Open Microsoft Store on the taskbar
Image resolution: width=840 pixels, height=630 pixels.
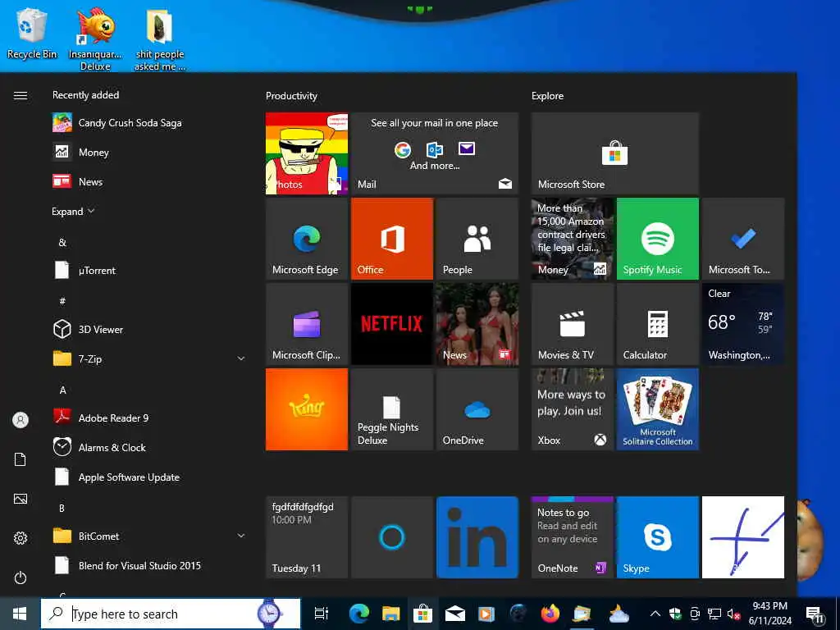coord(422,614)
